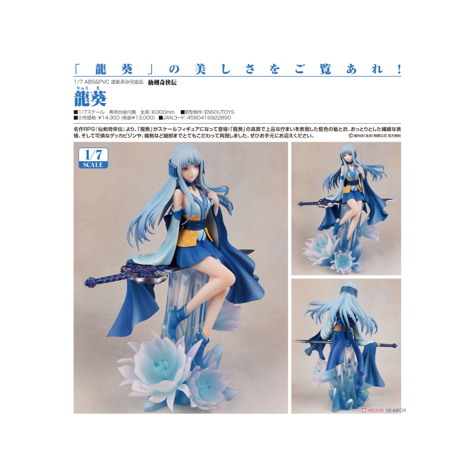
Task: Click the 仙剣奇侠伝 series name
Action: click(x=162, y=82)
